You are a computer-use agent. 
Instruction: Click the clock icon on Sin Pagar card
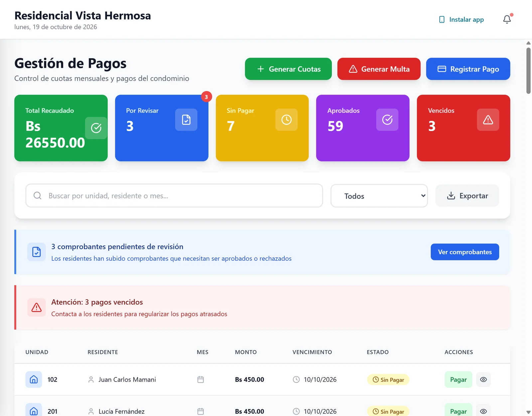pyautogui.click(x=286, y=120)
